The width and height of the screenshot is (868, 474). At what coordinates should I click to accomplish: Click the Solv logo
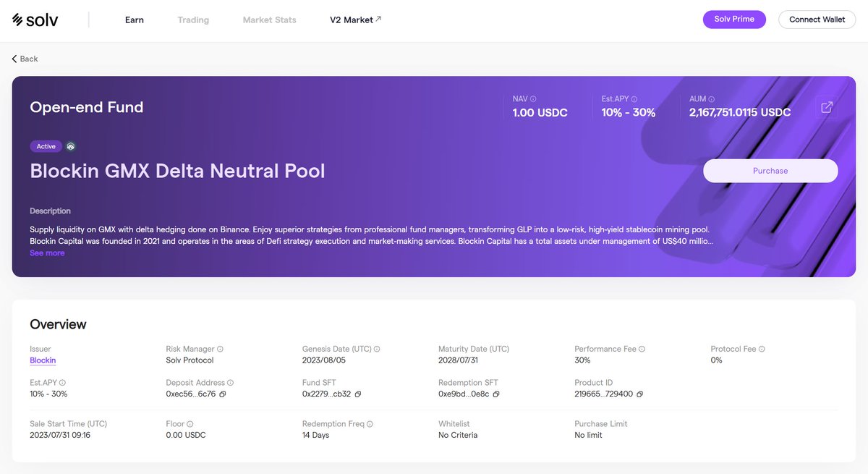(35, 20)
